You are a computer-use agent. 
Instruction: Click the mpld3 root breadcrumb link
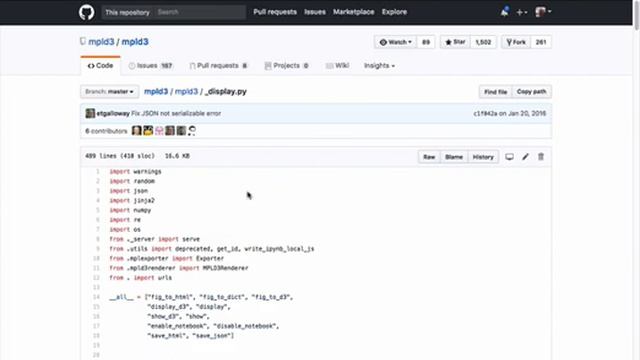(156, 91)
